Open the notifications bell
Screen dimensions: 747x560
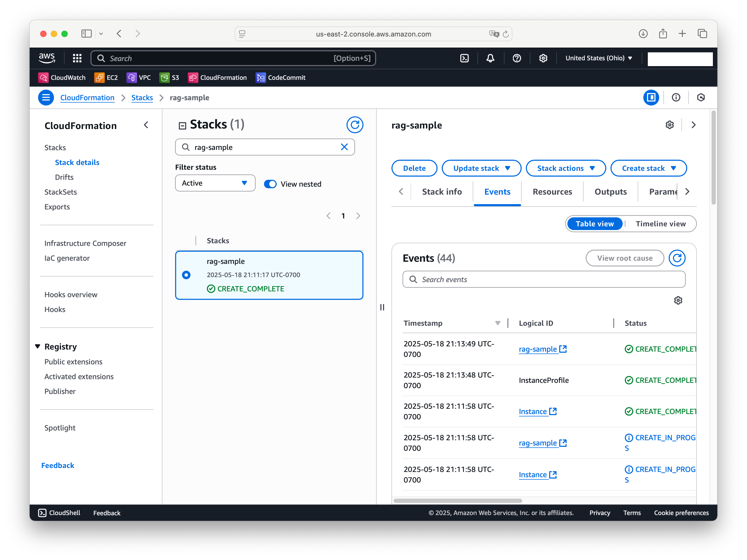pos(490,58)
